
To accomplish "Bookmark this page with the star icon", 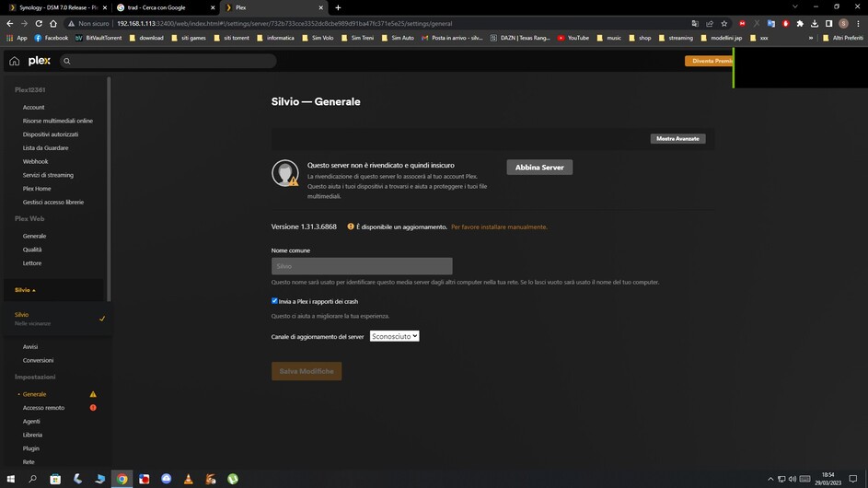I will 724,23.
